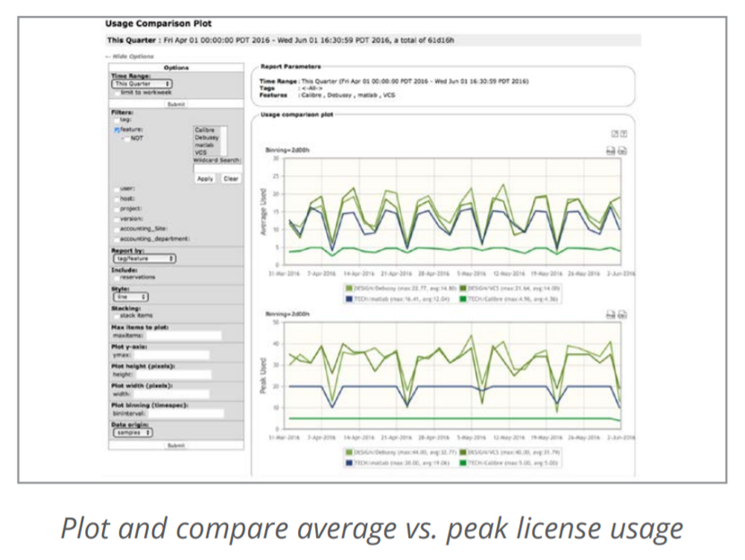The image size is (745, 560).
Task: Click DESIGN/VCS swatch in average chart legend
Action: click(463, 288)
